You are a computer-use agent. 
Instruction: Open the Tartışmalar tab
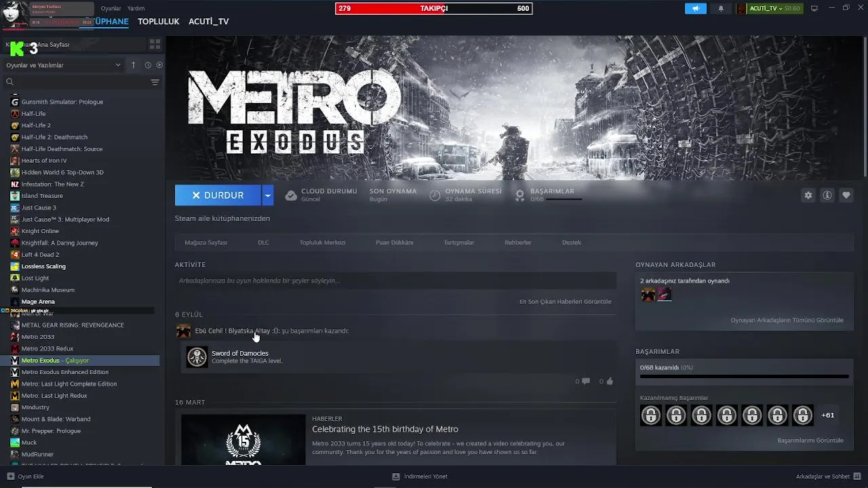[x=459, y=243]
